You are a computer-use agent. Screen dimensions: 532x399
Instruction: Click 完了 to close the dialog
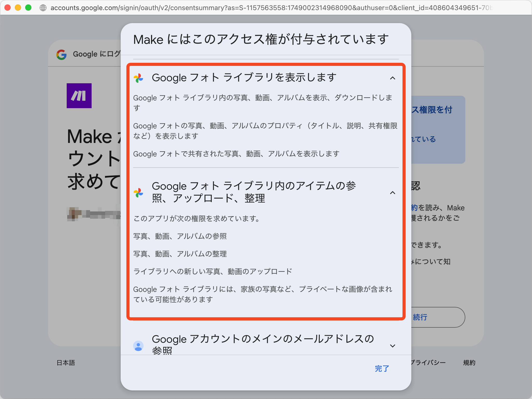click(x=382, y=368)
